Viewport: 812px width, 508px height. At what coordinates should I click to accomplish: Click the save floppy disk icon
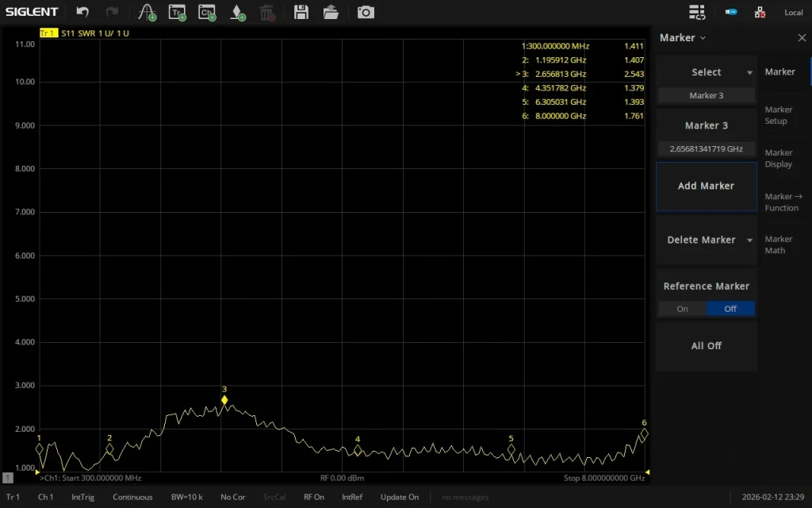pos(301,12)
